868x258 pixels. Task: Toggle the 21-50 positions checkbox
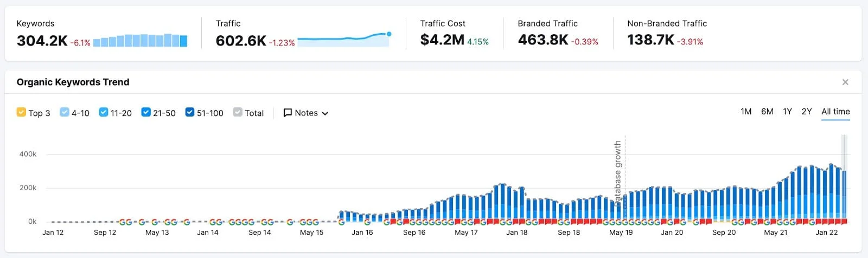(x=146, y=112)
